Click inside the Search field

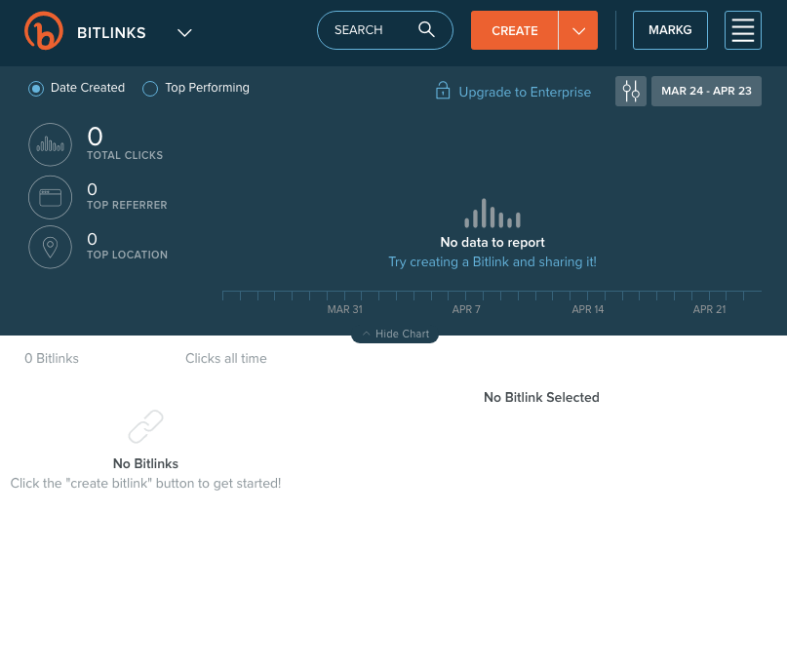coord(385,30)
